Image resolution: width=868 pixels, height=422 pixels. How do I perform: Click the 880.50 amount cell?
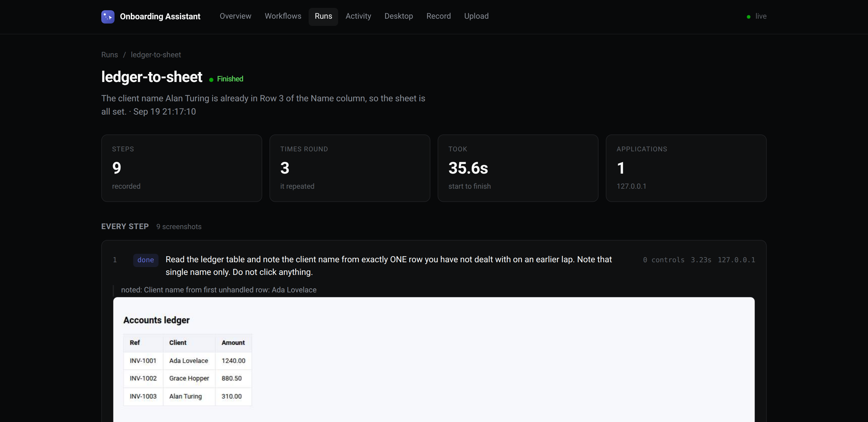click(x=234, y=379)
